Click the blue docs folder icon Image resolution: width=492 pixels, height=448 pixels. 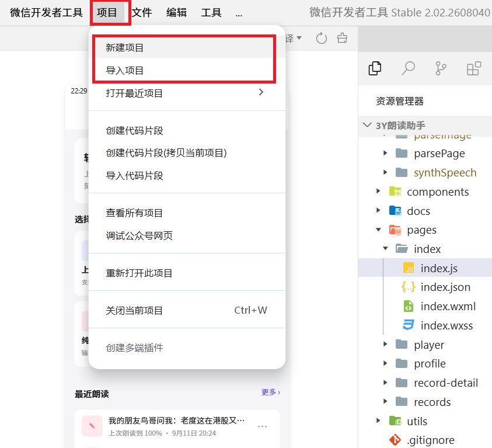[395, 211]
